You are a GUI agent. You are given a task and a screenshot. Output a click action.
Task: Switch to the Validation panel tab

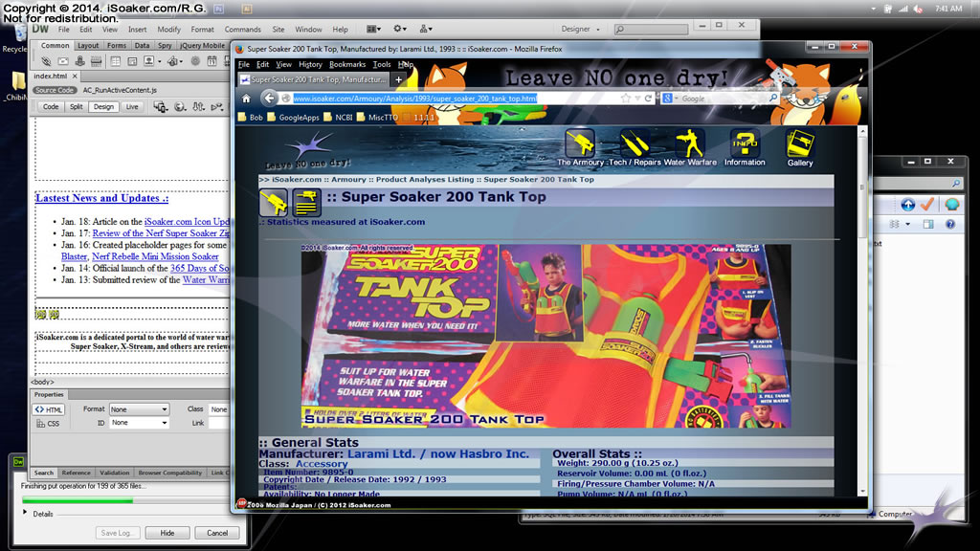(x=115, y=473)
